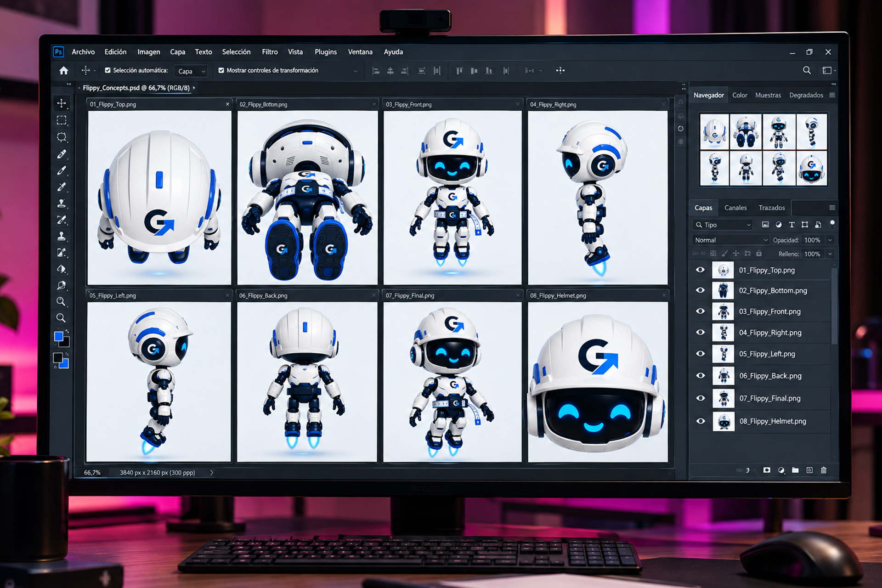Select thumbnail of 07_Flippy_Final.png layer
Viewport: 882px width, 588px height.
point(724,398)
